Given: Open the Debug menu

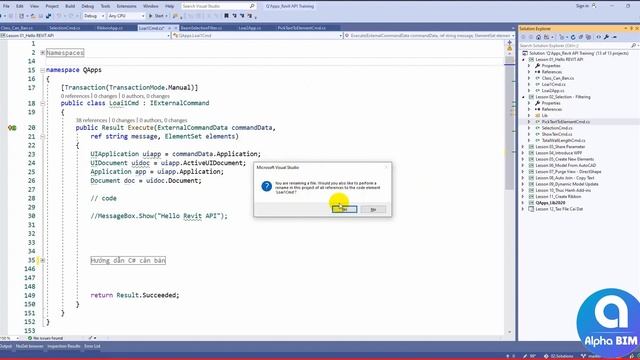Looking at the screenshot, I should coord(87,6).
